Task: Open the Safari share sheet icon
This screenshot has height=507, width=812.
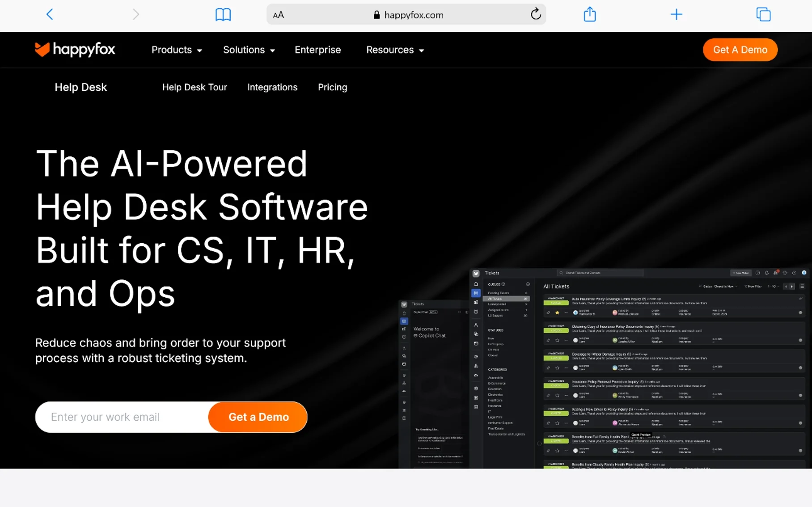Action: (590, 14)
